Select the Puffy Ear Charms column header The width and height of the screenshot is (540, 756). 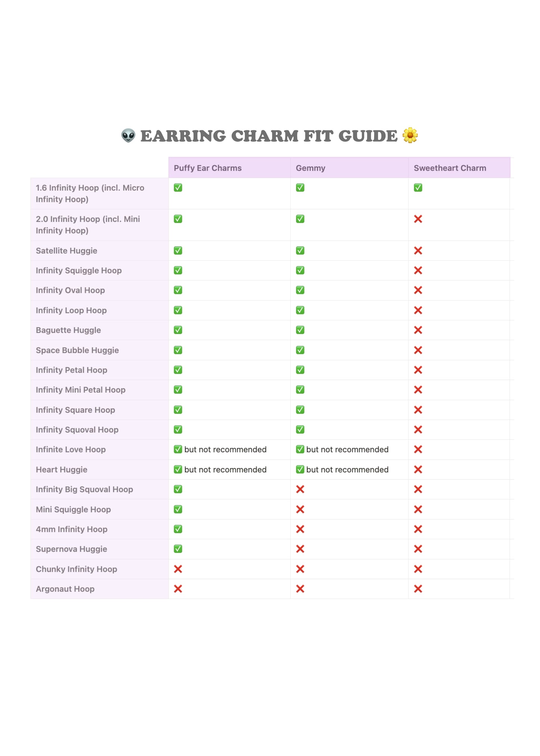click(x=208, y=168)
